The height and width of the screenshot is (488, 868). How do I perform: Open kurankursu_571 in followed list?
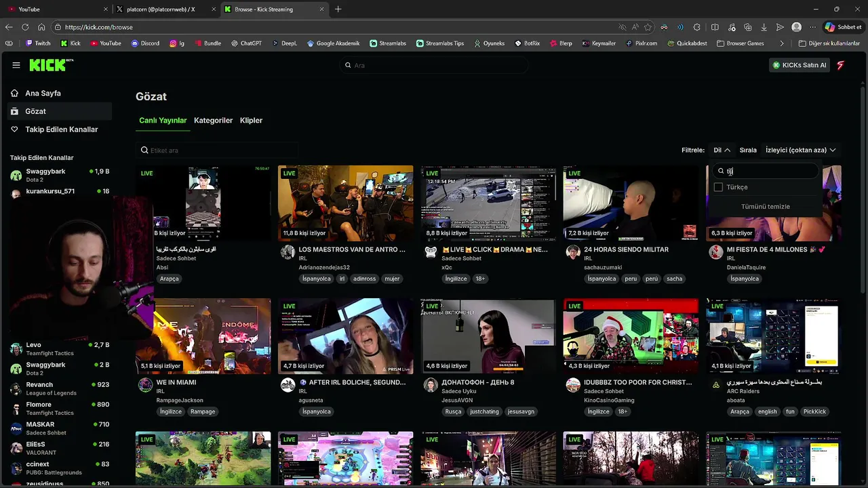point(59,192)
